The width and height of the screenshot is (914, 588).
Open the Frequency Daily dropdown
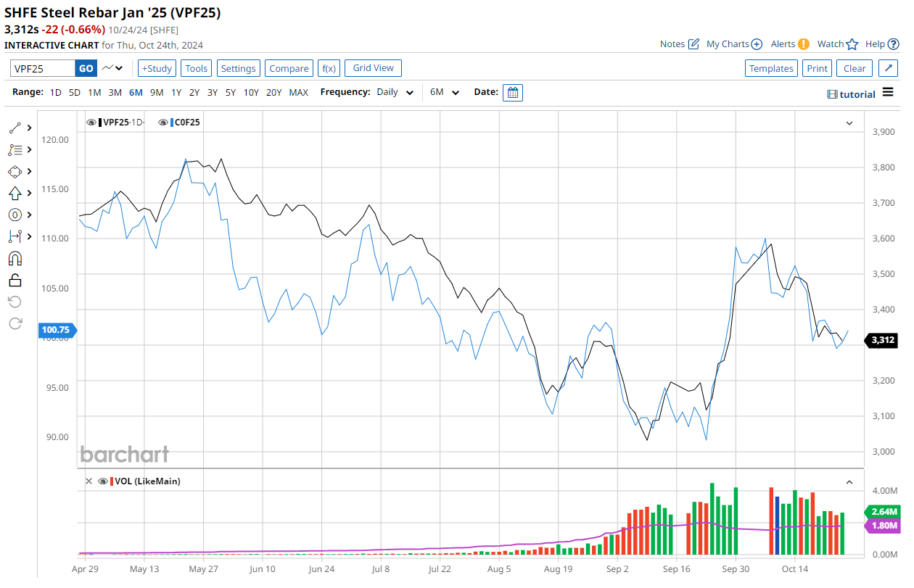pyautogui.click(x=395, y=92)
